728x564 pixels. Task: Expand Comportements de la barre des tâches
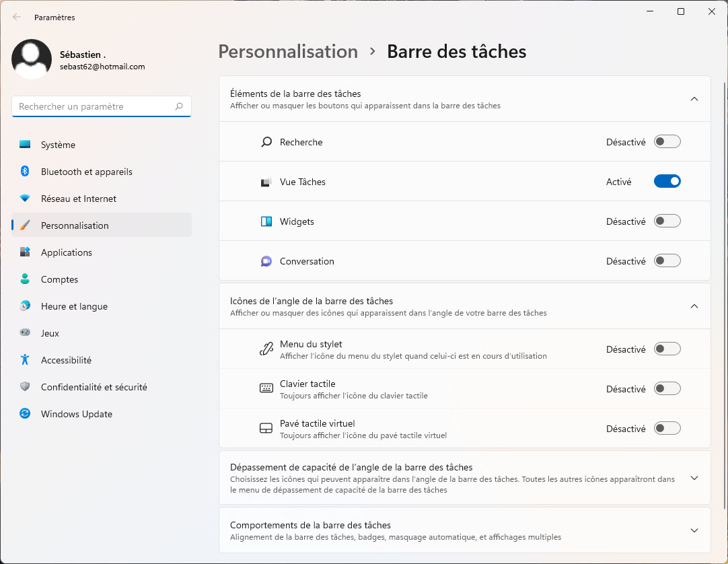click(694, 530)
